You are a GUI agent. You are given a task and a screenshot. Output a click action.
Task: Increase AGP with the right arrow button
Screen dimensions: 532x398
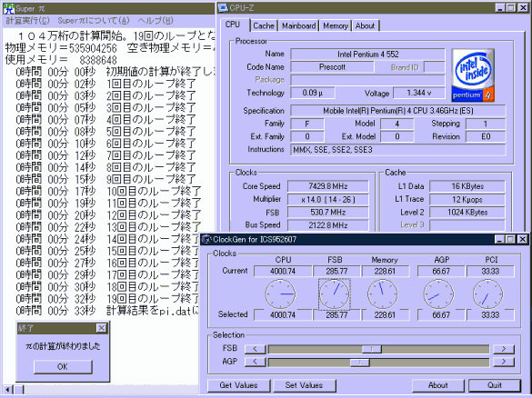[504, 362]
